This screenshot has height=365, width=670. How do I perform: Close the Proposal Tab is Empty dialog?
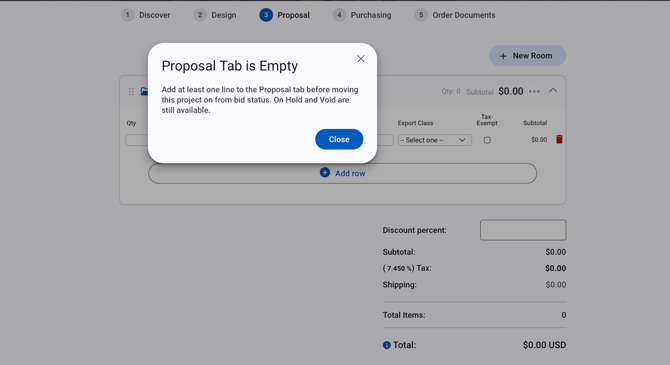click(x=339, y=139)
